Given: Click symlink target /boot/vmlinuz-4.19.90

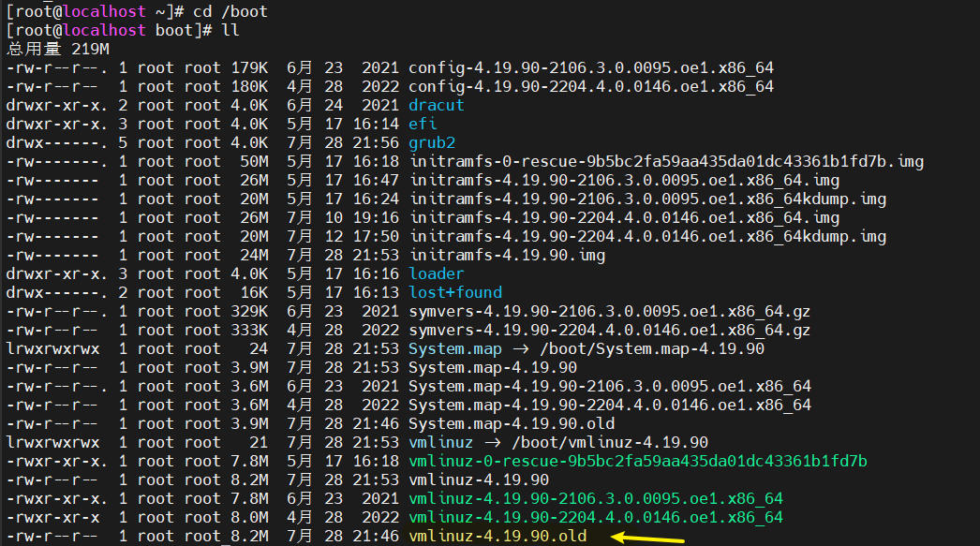Looking at the screenshot, I should coord(610,443).
